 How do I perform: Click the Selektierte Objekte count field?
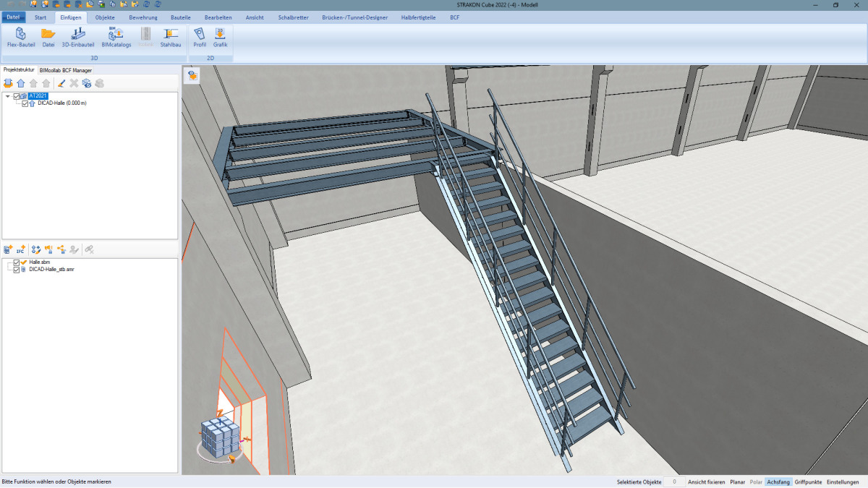click(674, 481)
